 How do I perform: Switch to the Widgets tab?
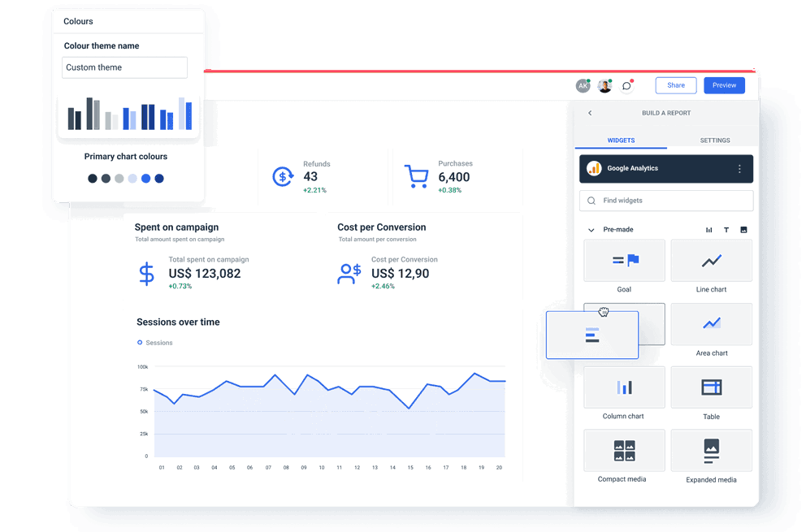coord(621,141)
